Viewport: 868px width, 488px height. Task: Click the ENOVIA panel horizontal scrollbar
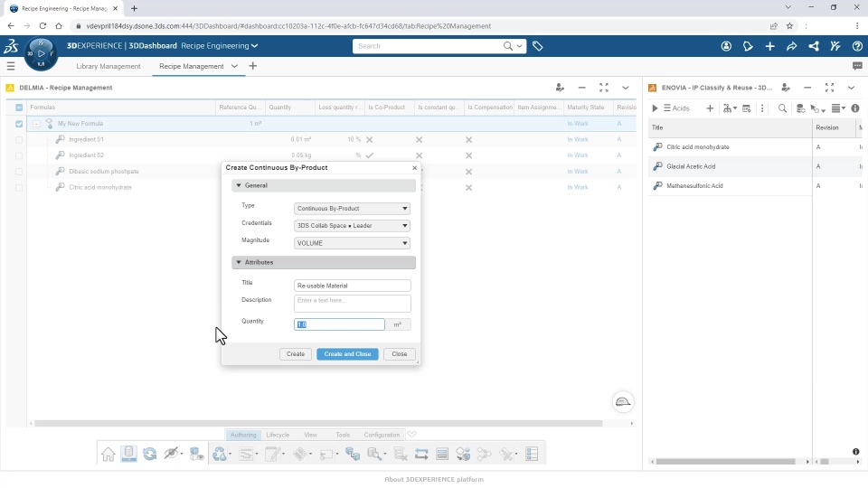pyautogui.click(x=726, y=462)
